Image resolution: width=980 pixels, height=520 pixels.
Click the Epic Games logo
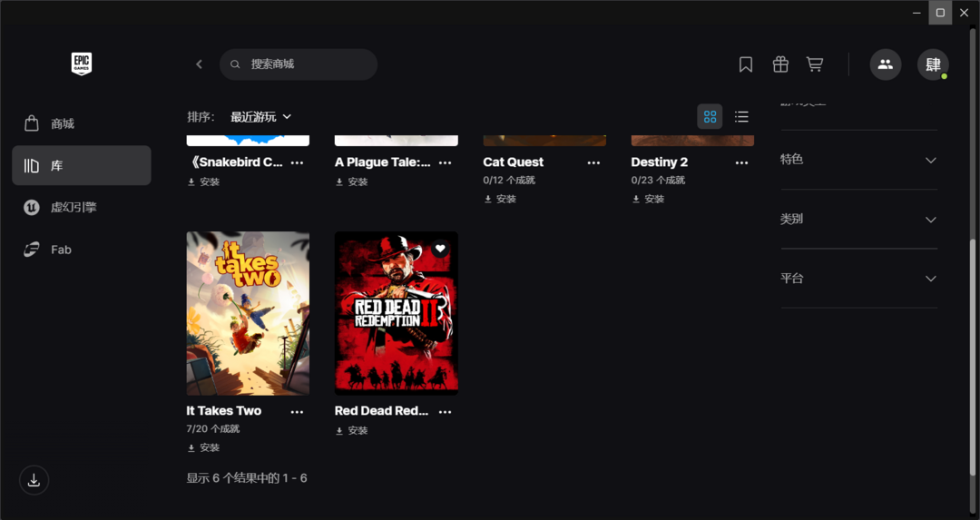click(82, 64)
